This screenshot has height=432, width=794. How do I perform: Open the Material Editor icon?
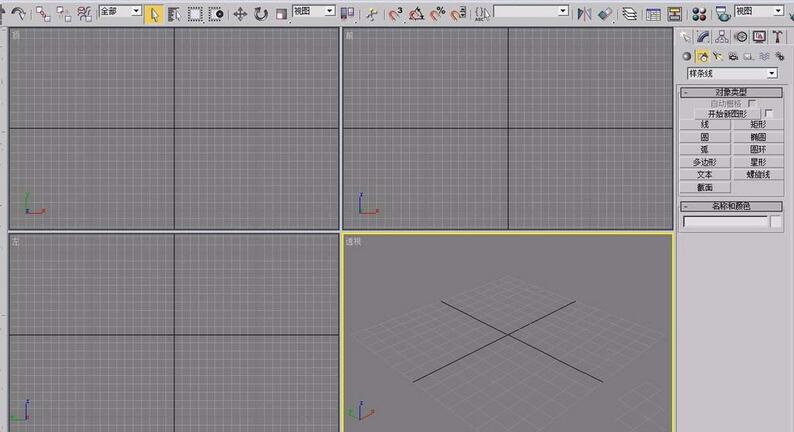pyautogui.click(x=699, y=15)
